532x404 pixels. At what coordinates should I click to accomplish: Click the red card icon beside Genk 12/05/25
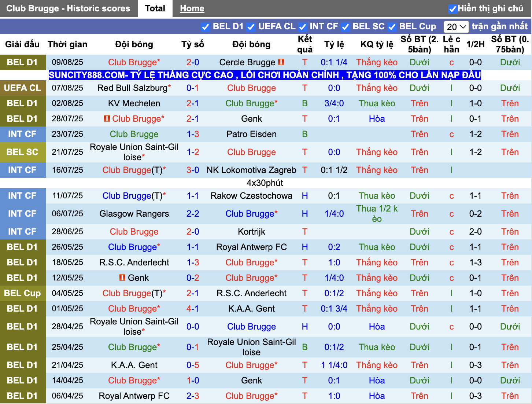tap(122, 278)
